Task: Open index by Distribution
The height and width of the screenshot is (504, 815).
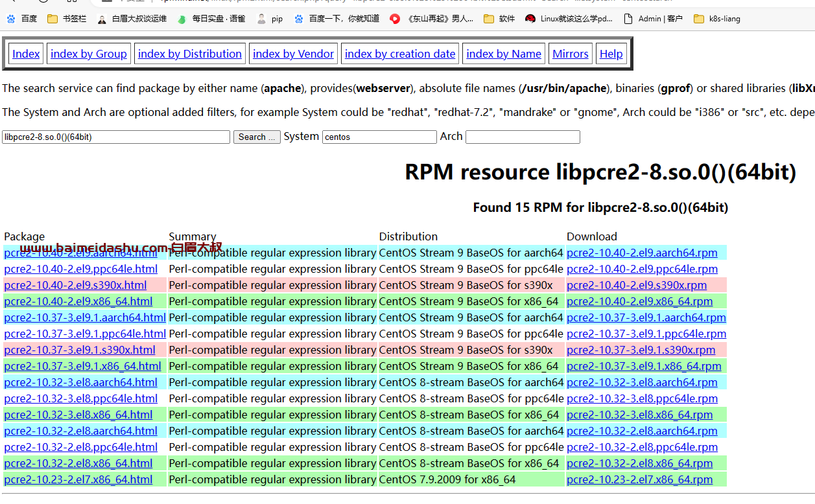Action: coord(190,54)
